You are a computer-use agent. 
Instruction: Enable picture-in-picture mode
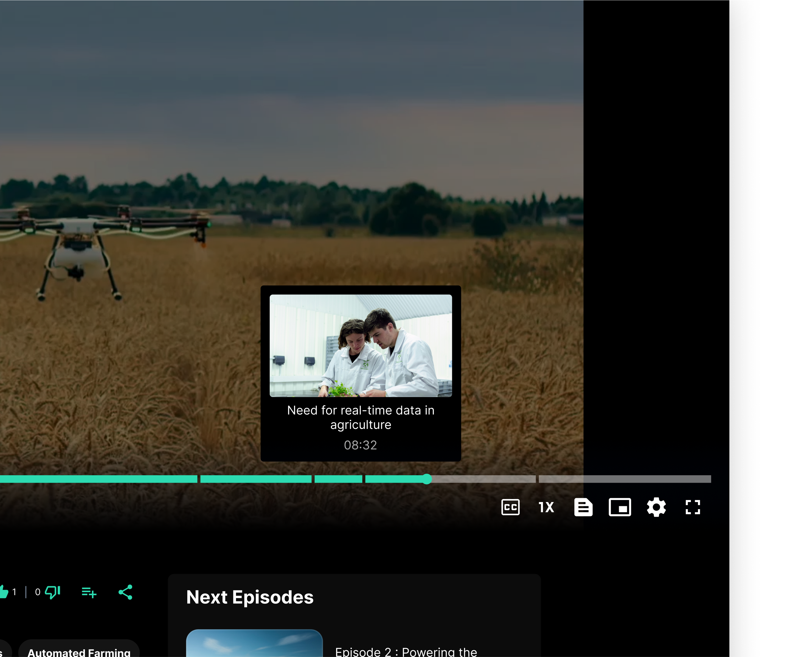pos(620,507)
